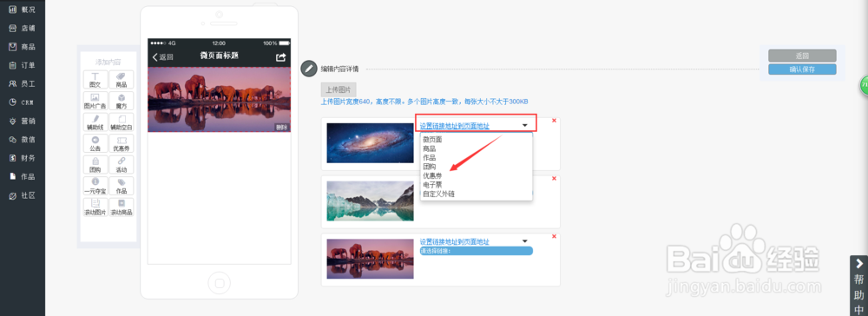Image resolution: width=868 pixels, height=316 pixels.
Task: Remove the galaxy image row with red X
Action: (554, 121)
